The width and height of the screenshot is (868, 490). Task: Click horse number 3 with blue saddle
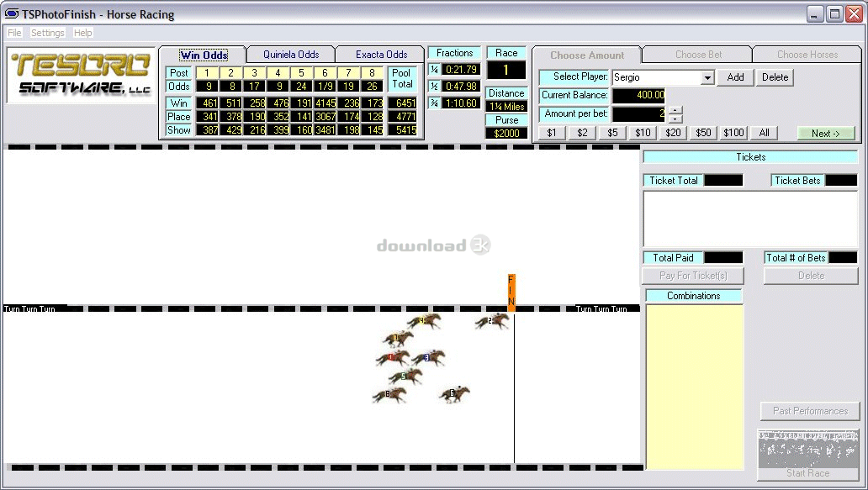click(x=428, y=358)
